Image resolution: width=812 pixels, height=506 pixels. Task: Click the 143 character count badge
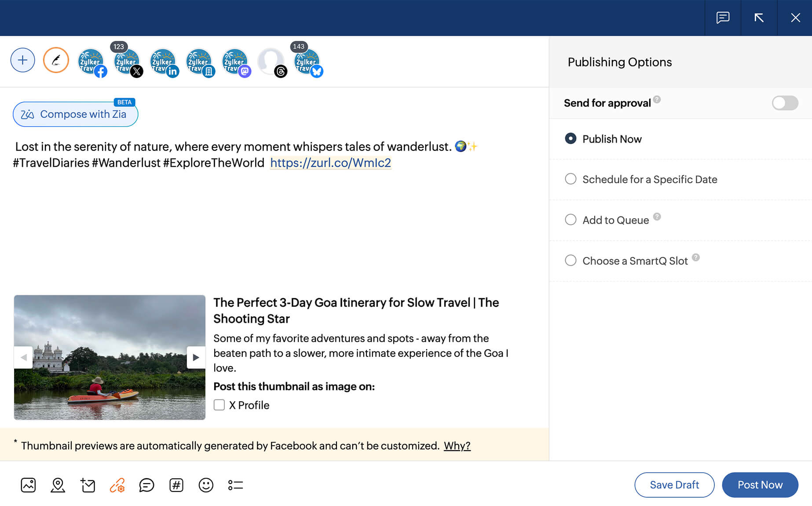click(x=299, y=47)
